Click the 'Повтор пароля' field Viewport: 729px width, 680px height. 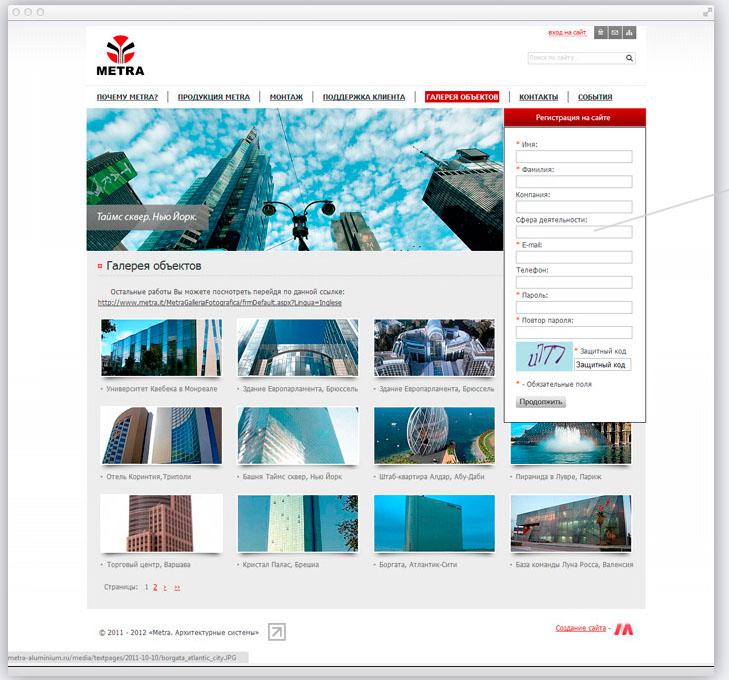(574, 332)
